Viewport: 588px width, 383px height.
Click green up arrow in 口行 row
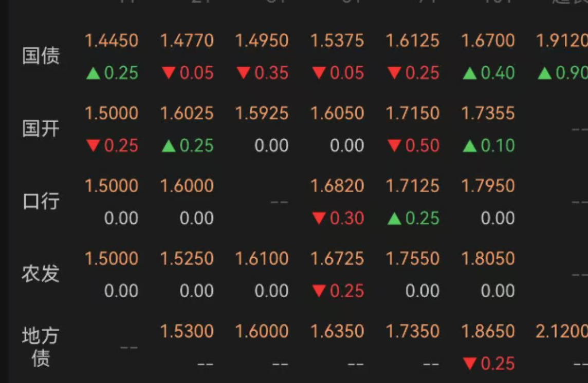click(x=395, y=219)
